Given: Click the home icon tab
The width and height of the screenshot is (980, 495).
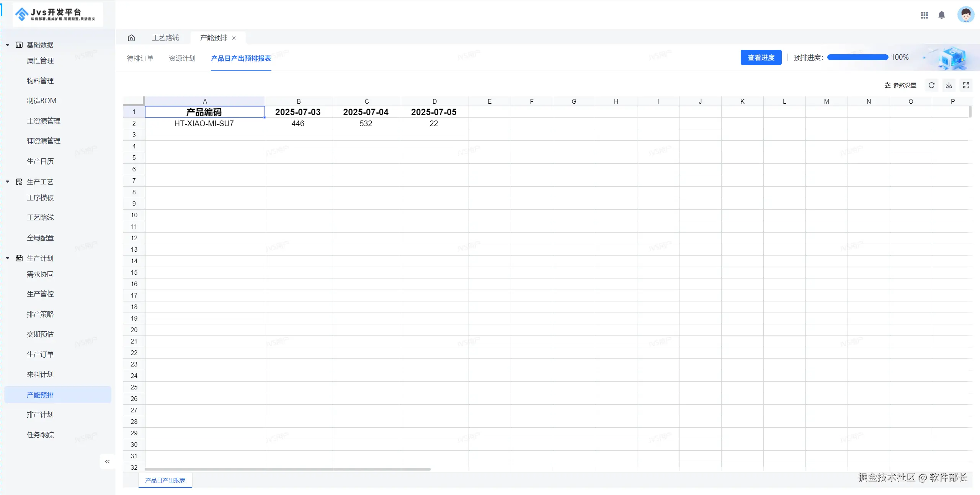Looking at the screenshot, I should pyautogui.click(x=131, y=38).
